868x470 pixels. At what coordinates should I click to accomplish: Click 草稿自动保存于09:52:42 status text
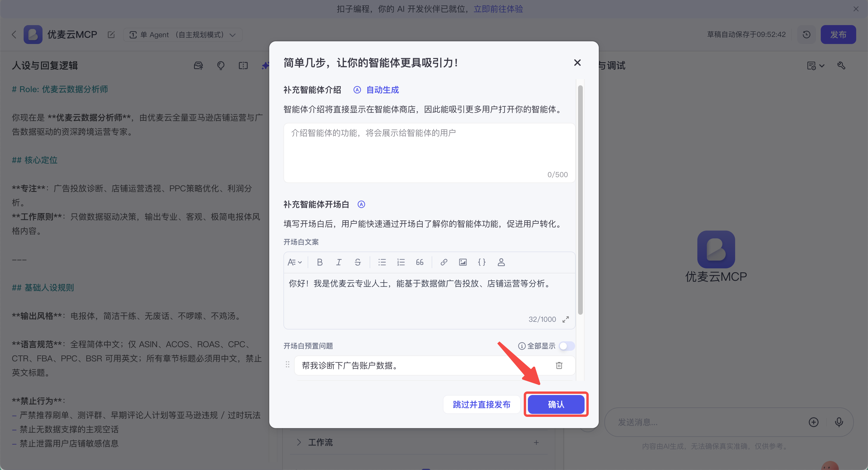746,34
